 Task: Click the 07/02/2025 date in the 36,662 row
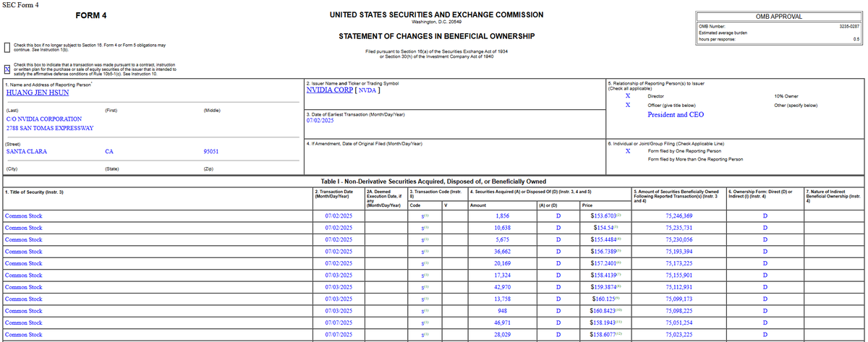pyautogui.click(x=339, y=252)
